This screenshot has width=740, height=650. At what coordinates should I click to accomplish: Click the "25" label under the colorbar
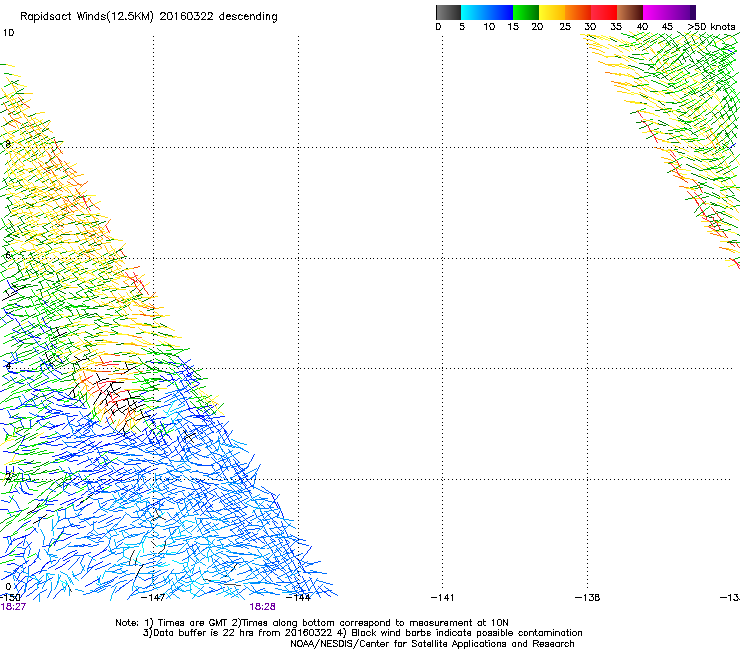click(x=565, y=27)
